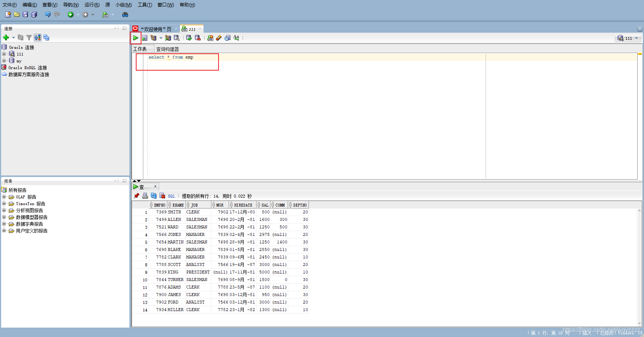Click the grayed-out Redo arrow
Viewport: 644px width, 337px height.
[57, 15]
